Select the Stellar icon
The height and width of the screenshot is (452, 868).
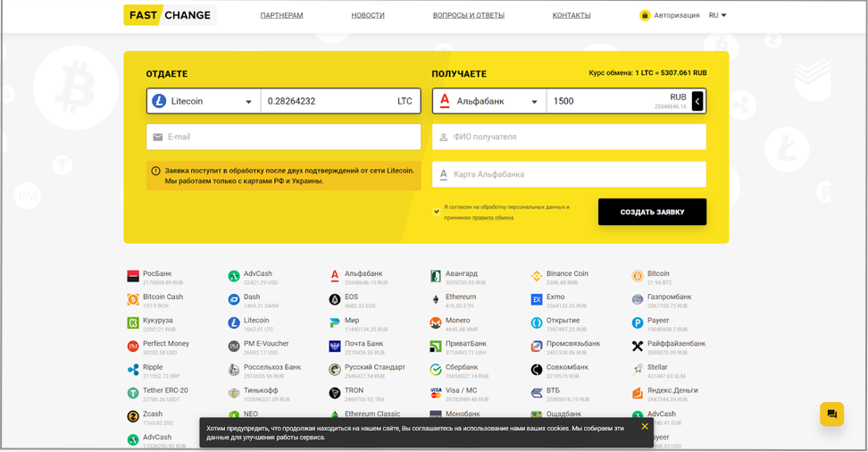coord(638,370)
